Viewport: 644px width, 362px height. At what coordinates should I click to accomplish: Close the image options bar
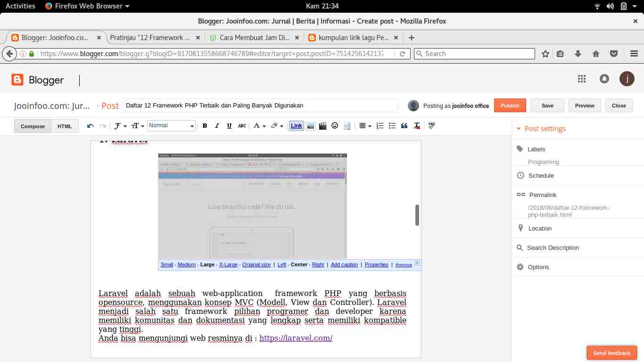tap(417, 263)
